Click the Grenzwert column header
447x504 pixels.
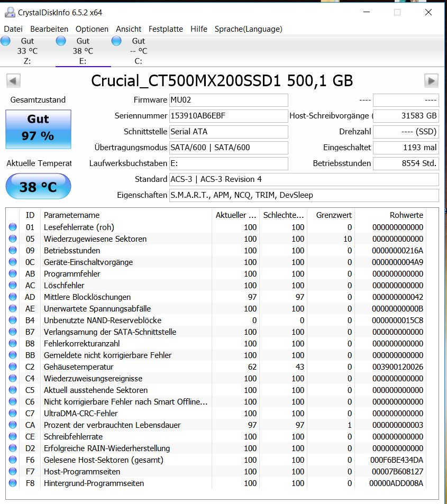click(x=331, y=215)
